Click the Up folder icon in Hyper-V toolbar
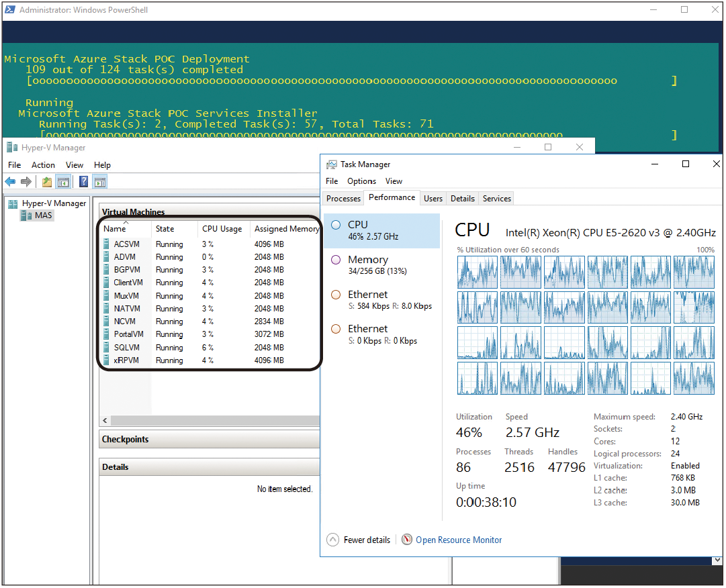 coord(47,182)
